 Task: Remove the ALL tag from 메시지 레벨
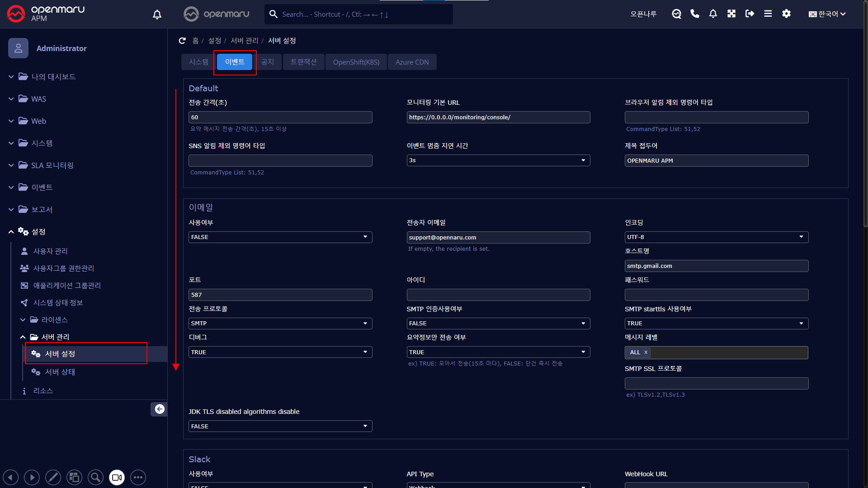(x=646, y=352)
